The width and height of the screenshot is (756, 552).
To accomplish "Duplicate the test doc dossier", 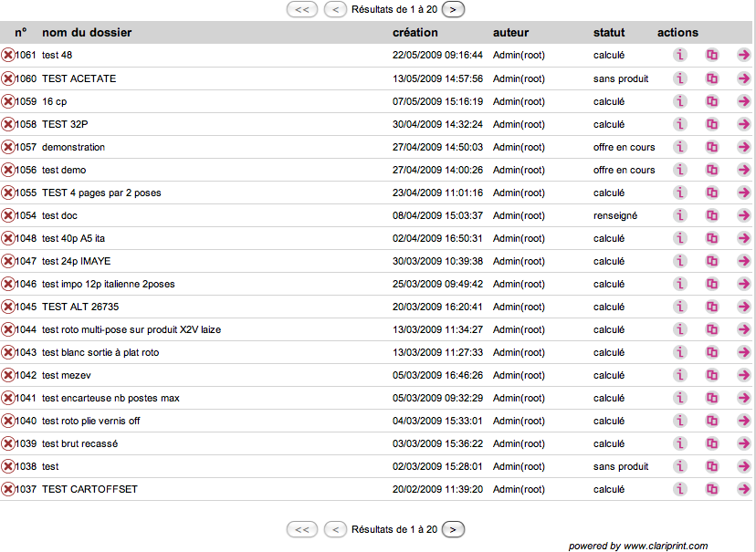I will [x=712, y=215].
